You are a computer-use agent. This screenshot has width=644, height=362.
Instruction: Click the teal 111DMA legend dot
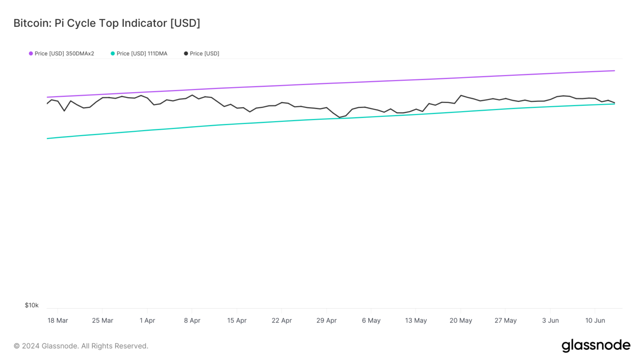(113, 54)
